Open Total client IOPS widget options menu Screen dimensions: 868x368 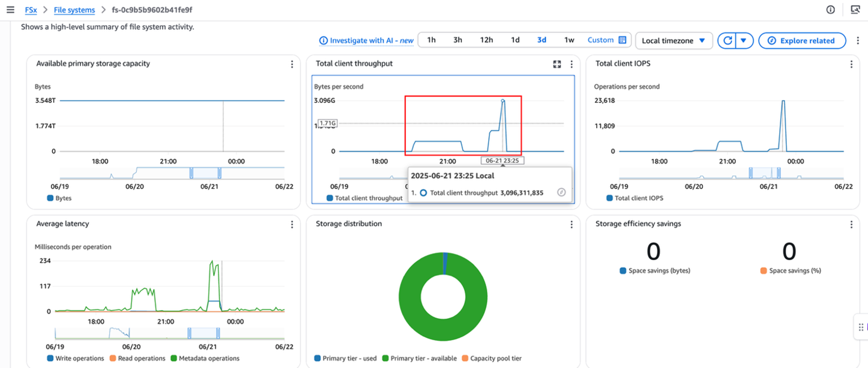click(851, 64)
